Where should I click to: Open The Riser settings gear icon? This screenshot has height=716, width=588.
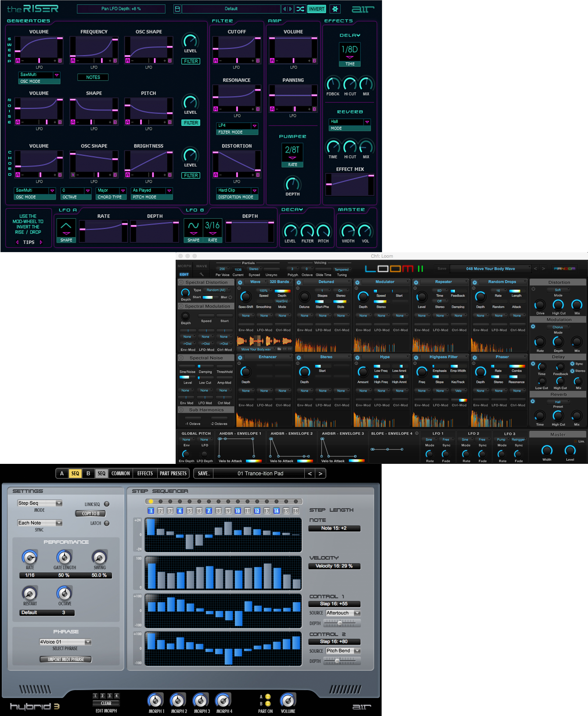pyautogui.click(x=335, y=9)
